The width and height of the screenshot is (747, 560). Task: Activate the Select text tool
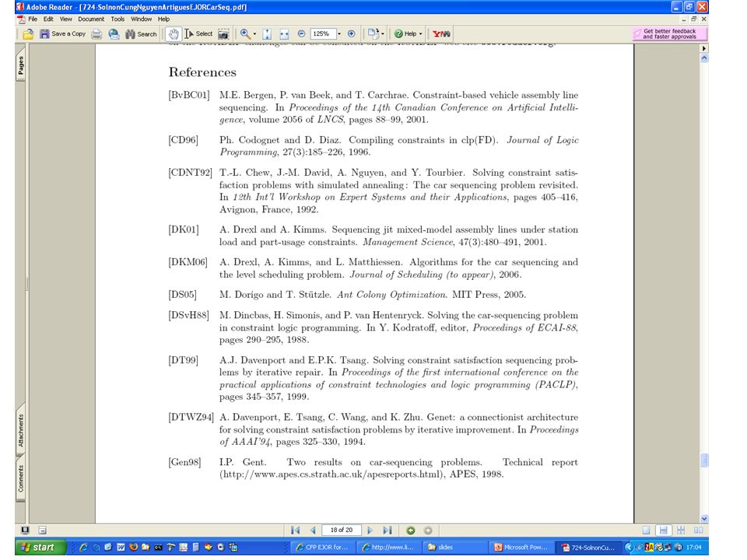pyautogui.click(x=198, y=33)
